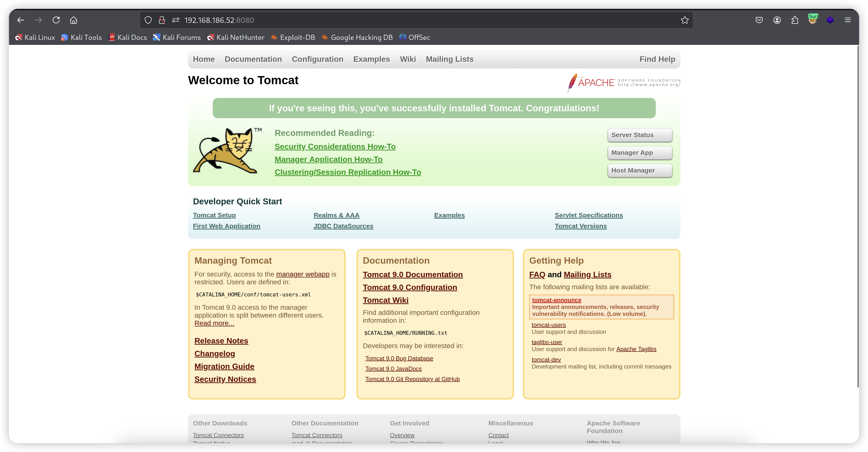The height and width of the screenshot is (452, 868).
Task: Open Kali NetHunter bookmark
Action: [x=236, y=37]
